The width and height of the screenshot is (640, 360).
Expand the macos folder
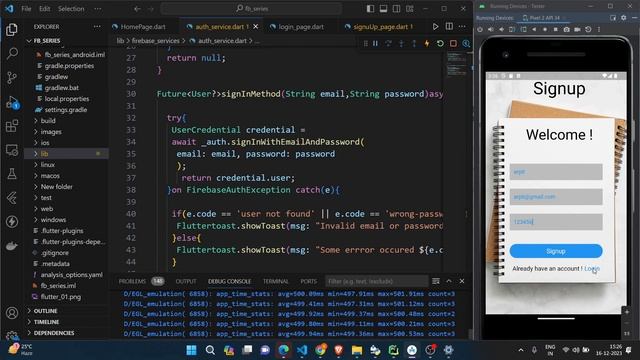(x=50, y=176)
